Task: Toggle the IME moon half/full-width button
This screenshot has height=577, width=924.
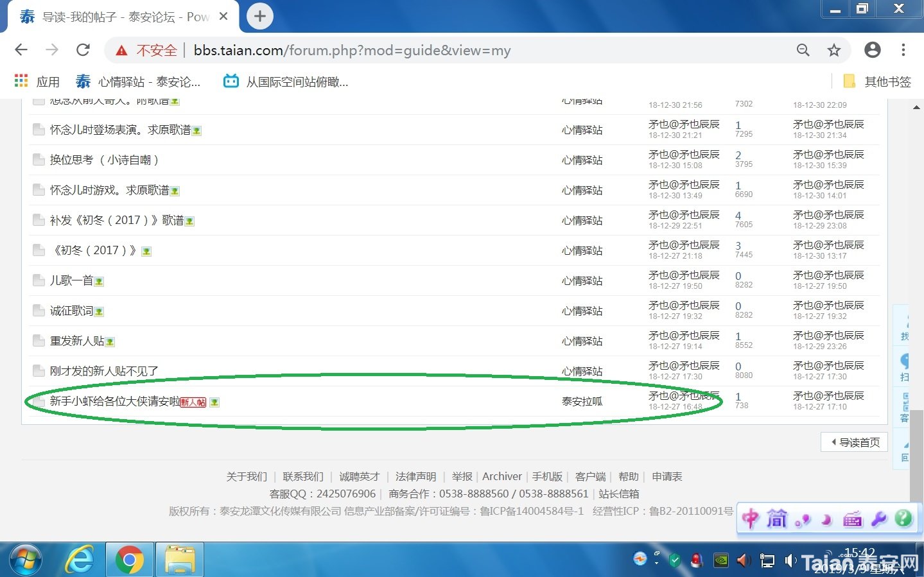Action: tap(828, 520)
